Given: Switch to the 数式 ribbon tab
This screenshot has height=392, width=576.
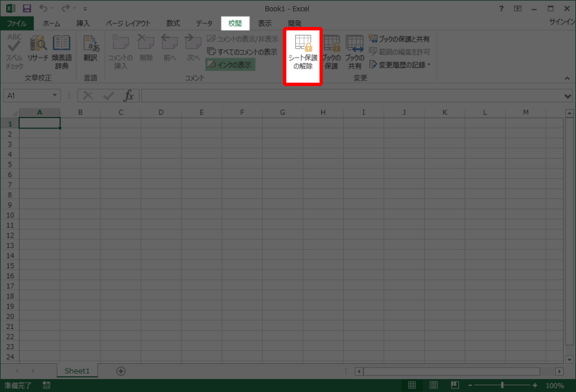Looking at the screenshot, I should coord(172,23).
